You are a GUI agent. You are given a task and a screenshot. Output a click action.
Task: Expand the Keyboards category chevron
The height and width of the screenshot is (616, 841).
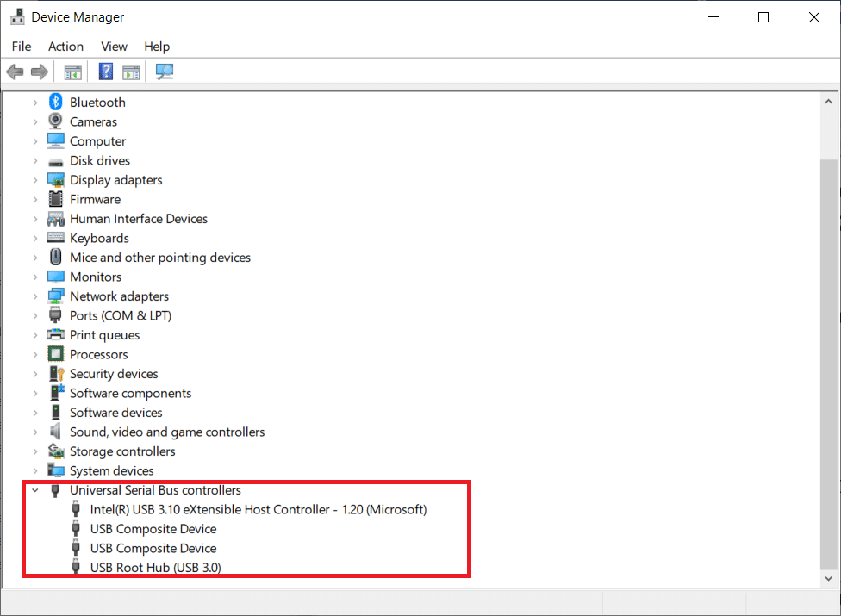point(35,238)
